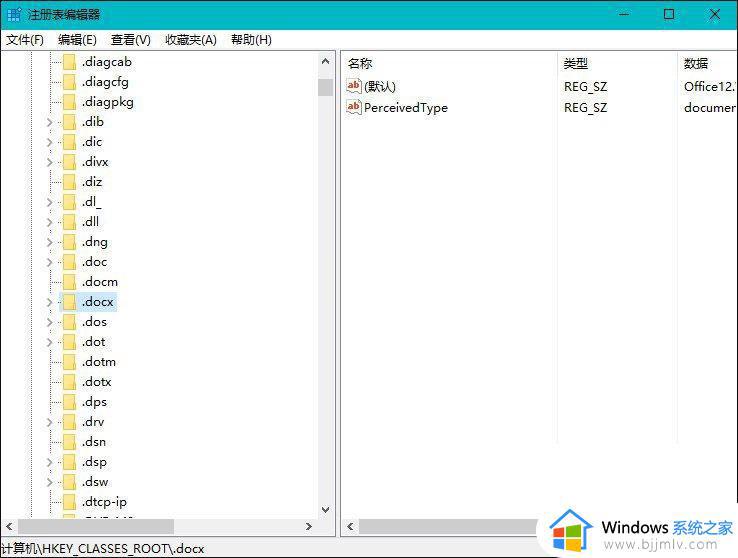Image resolution: width=738 pixels, height=558 pixels.
Task: Click tree pane scroll down arrow
Action: 325,510
